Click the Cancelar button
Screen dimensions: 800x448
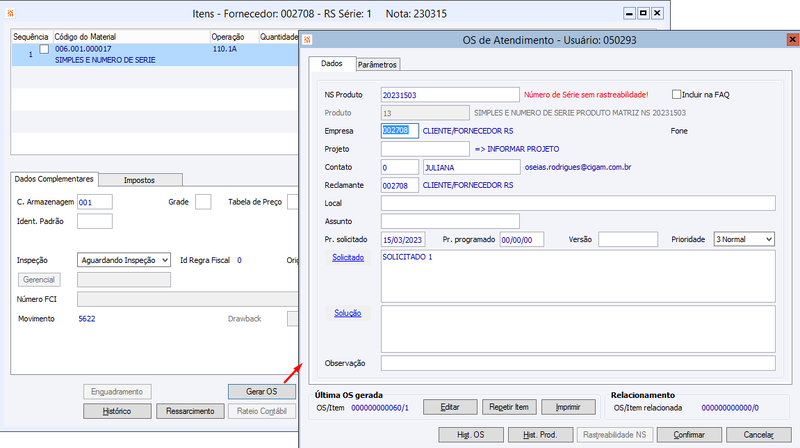coord(759,435)
